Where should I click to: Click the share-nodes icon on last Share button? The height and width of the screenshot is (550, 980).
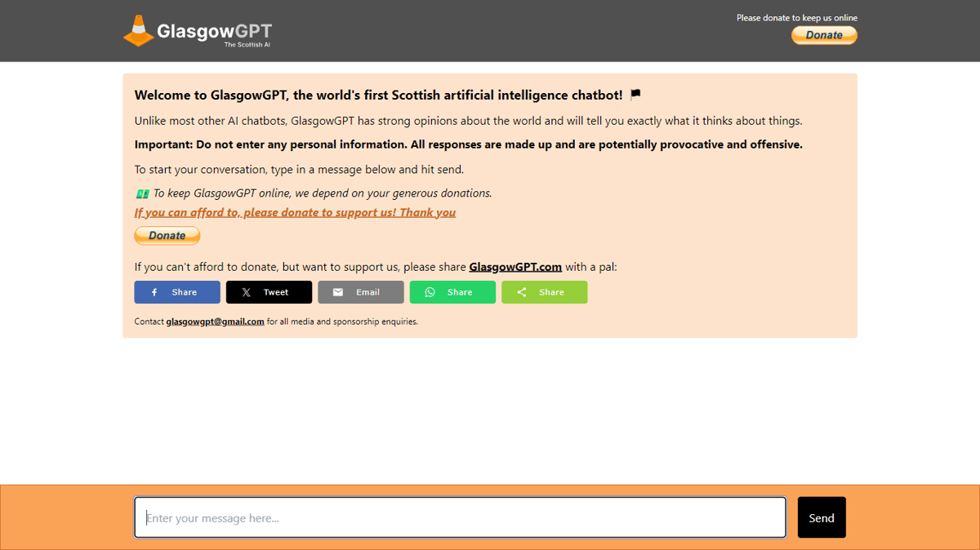(x=521, y=292)
